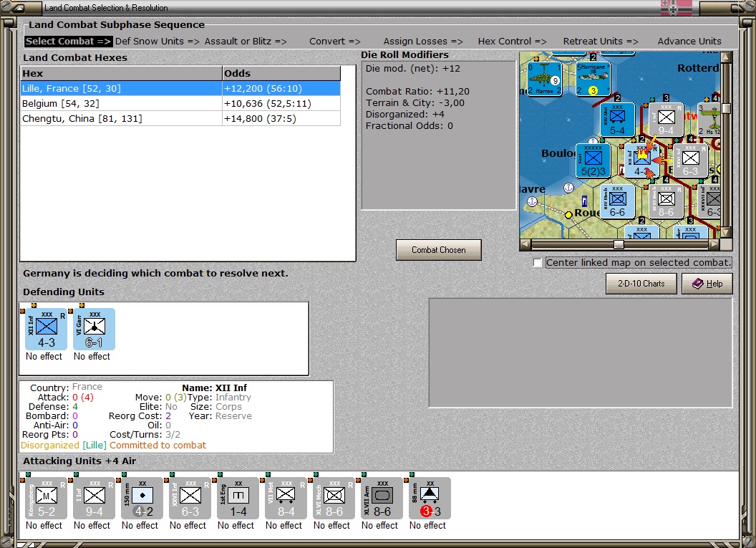Click the Advance Units subphase label
Viewport: 756px width, 548px height.
tap(689, 42)
